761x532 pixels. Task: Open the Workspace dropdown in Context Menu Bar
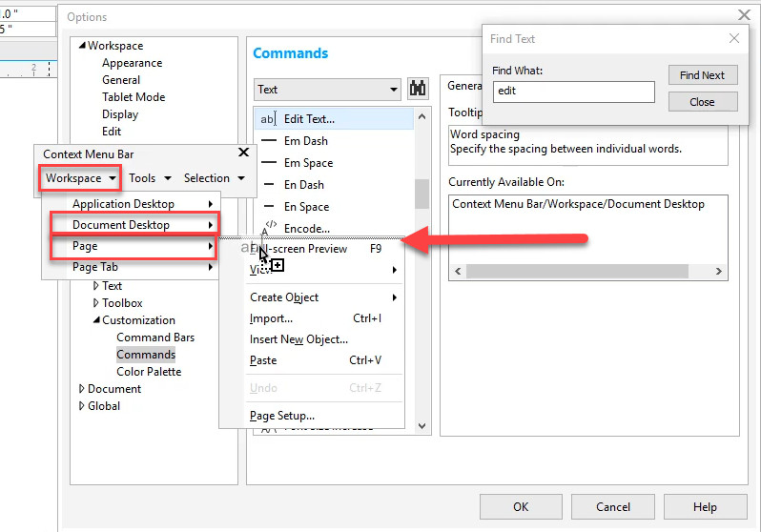click(80, 178)
